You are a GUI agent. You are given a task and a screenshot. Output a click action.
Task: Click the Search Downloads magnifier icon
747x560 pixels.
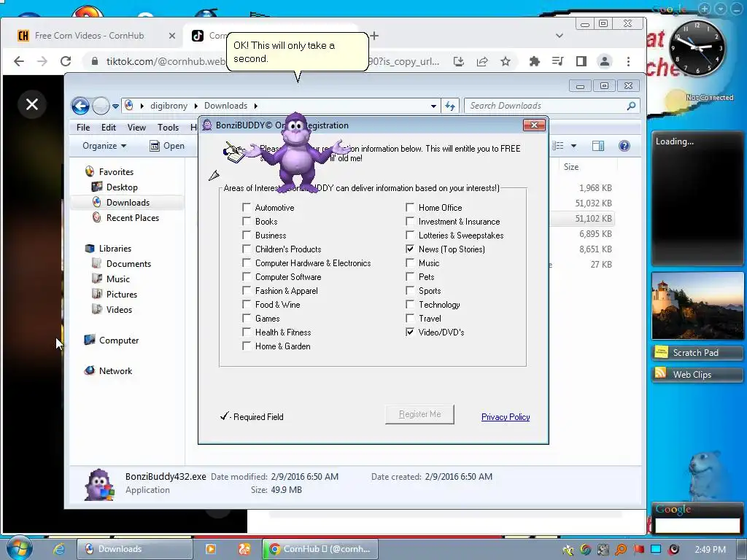point(631,106)
